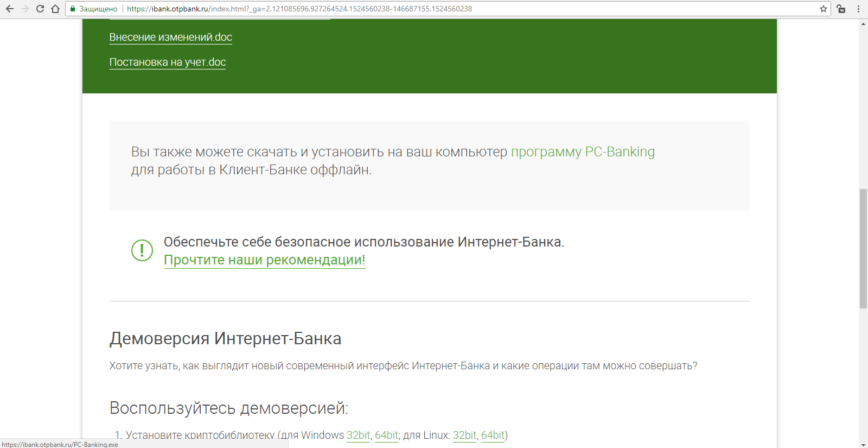
Task: Click the vertical scrollbar thumb
Action: (863, 248)
